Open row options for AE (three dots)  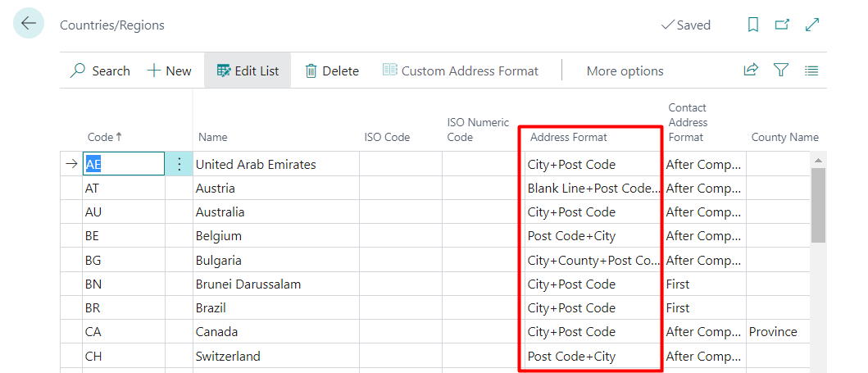coord(180,164)
